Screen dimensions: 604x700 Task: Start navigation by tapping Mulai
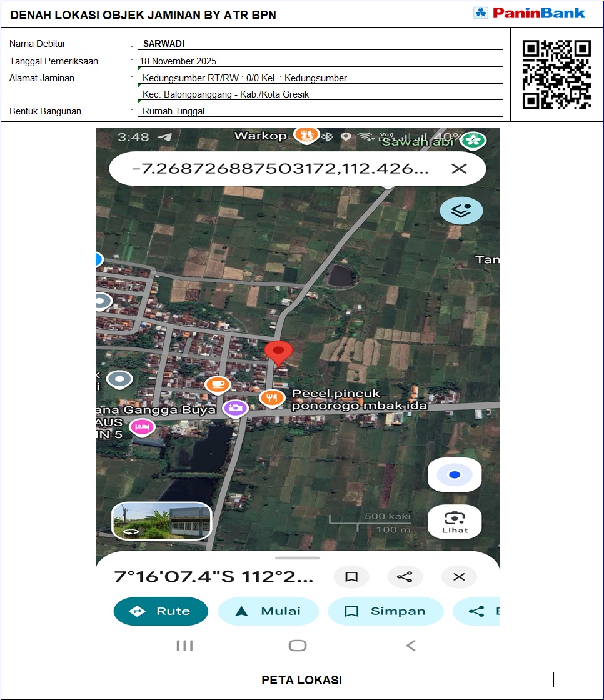pos(268,611)
